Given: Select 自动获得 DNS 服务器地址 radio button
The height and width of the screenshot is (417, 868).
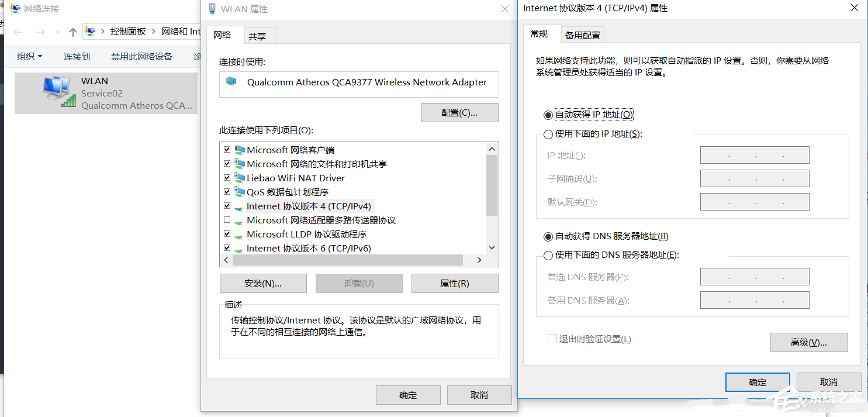Looking at the screenshot, I should (548, 237).
